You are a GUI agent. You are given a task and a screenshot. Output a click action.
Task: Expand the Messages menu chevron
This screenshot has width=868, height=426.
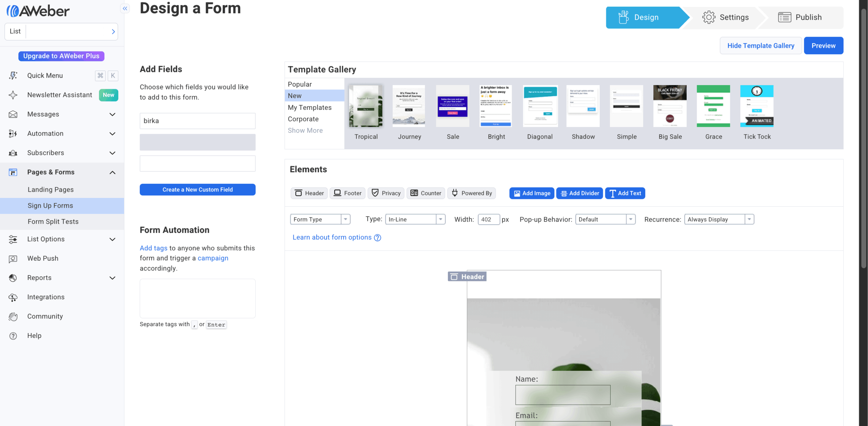pos(113,115)
